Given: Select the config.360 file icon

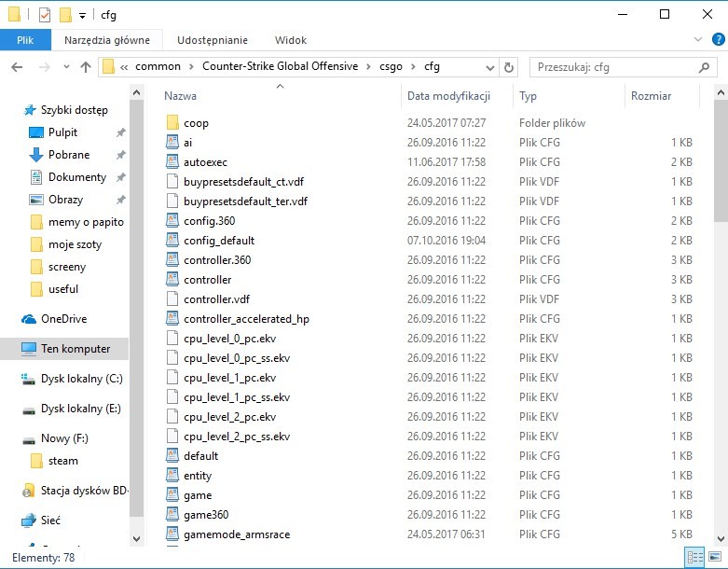Looking at the screenshot, I should pos(172,221).
